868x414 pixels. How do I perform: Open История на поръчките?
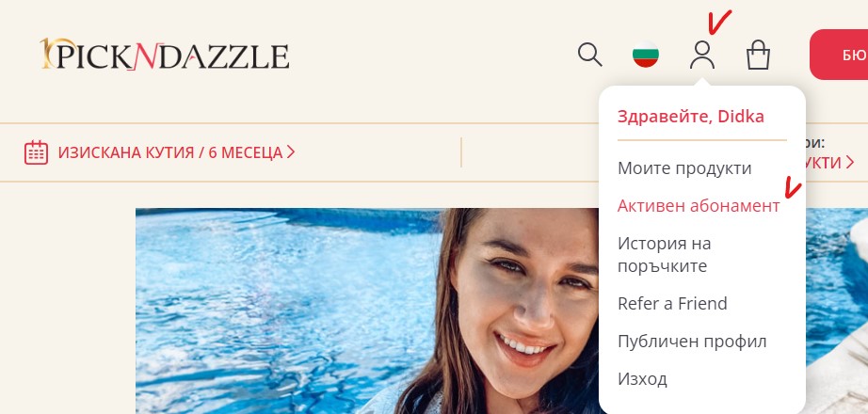665,255
